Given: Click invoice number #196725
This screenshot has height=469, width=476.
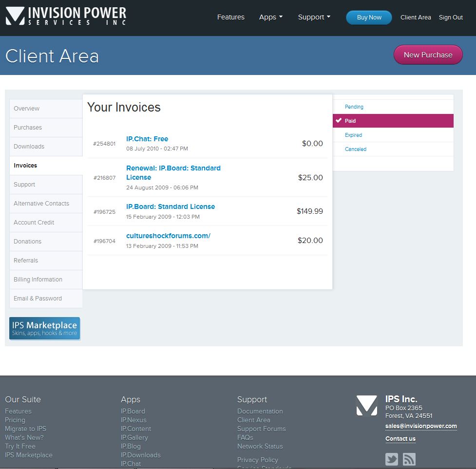Looking at the screenshot, I should tap(104, 212).
